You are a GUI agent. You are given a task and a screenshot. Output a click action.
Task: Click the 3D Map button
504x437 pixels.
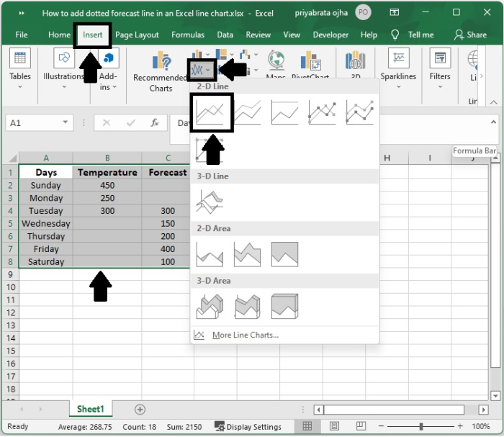pyautogui.click(x=355, y=63)
